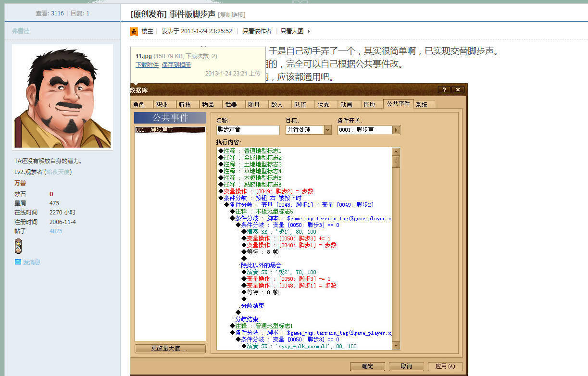Select line 变量操作 [0050: 脚步3] += 1

coord(286,238)
